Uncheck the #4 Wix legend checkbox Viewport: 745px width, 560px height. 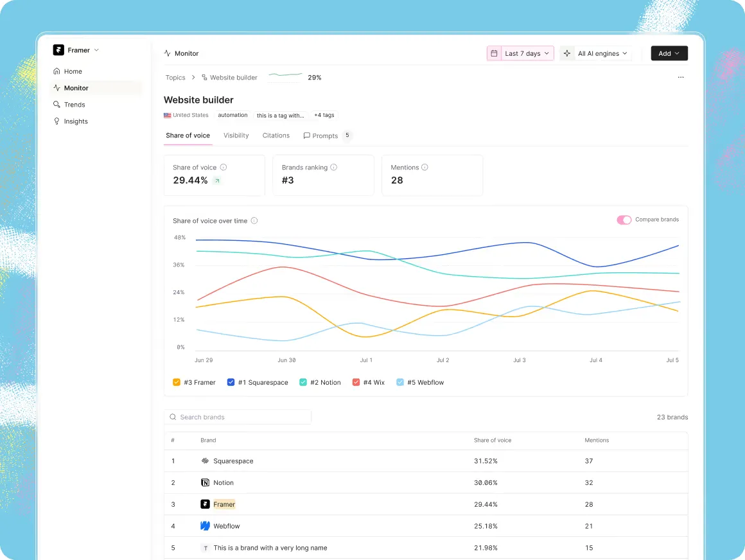356,382
